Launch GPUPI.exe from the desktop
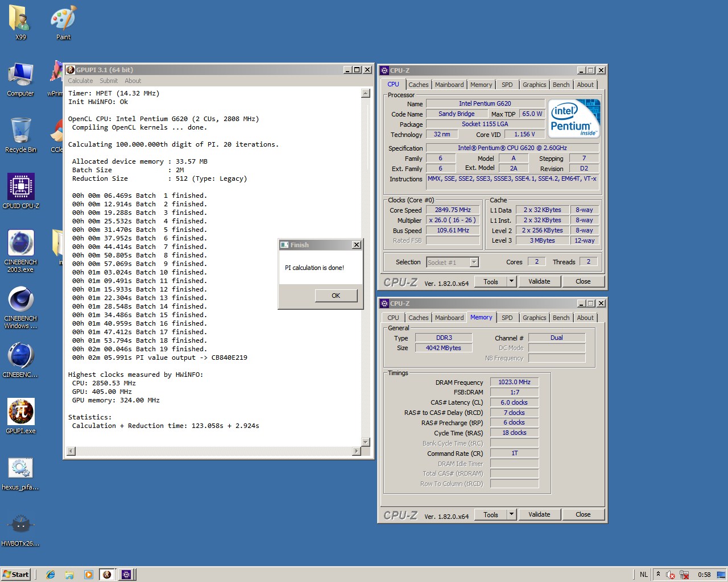 click(x=20, y=417)
